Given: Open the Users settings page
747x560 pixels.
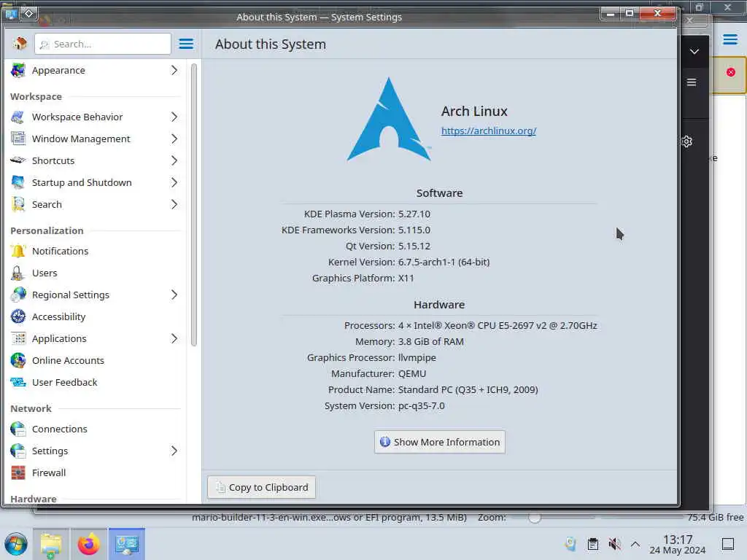Looking at the screenshot, I should point(96,273).
